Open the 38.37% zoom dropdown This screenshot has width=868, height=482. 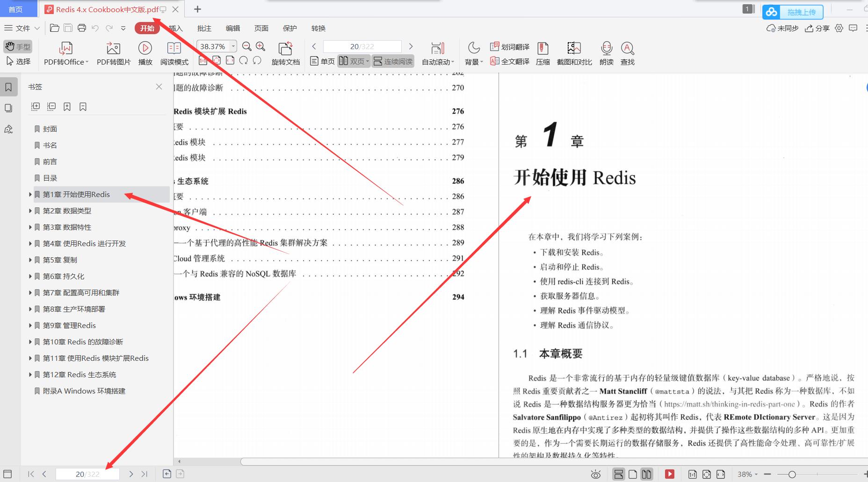pos(233,46)
